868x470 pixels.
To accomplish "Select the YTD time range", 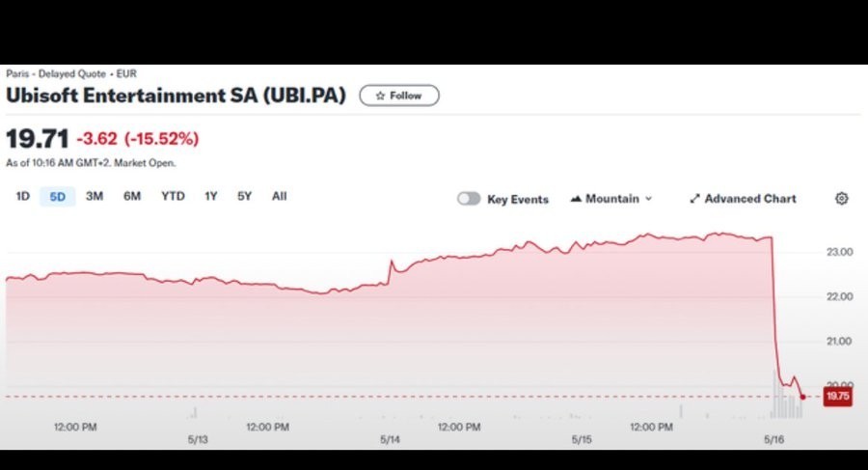I will point(173,197).
